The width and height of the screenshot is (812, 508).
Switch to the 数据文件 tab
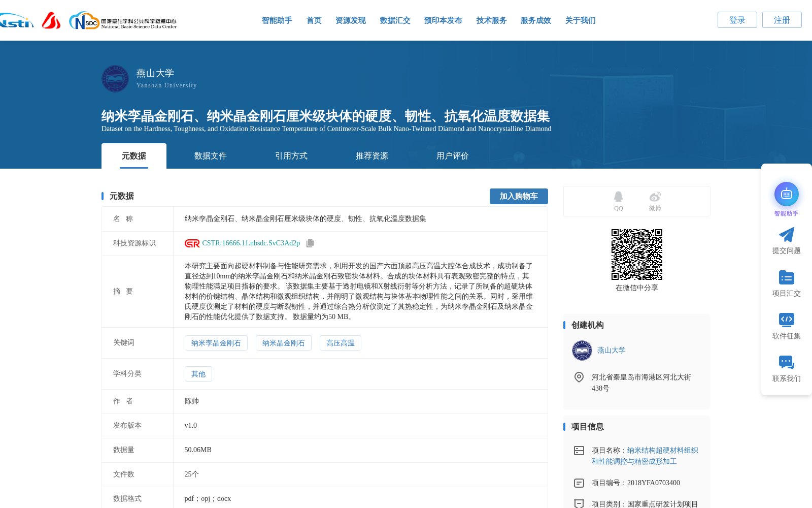(x=211, y=156)
